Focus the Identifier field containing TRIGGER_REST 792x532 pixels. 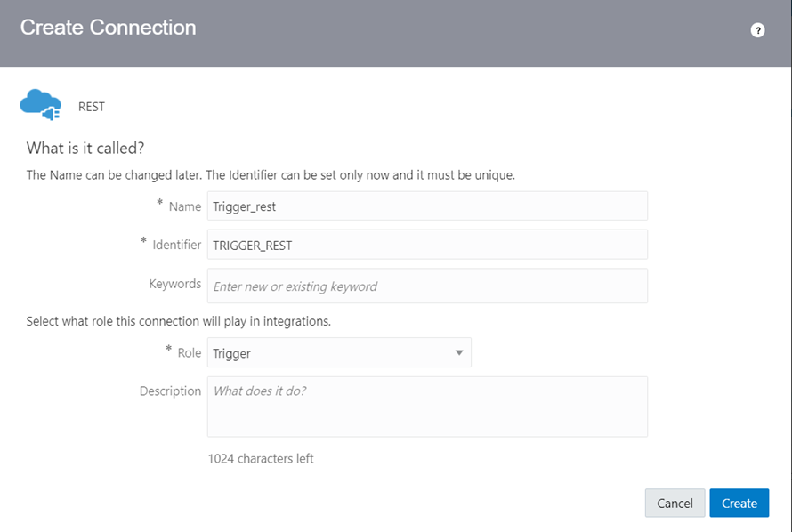click(x=427, y=245)
